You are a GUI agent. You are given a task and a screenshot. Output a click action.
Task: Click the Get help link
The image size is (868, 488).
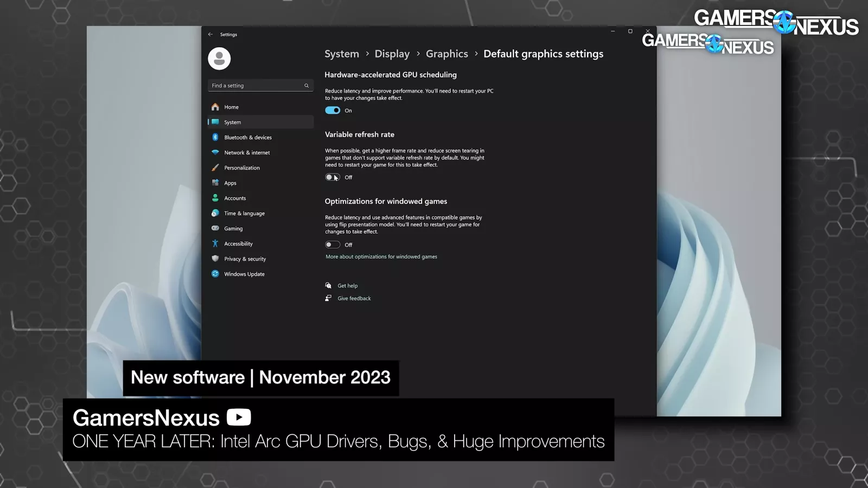coord(347,286)
